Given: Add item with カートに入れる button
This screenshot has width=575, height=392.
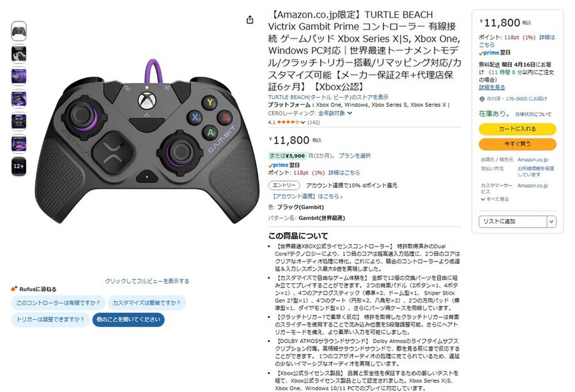Looking at the screenshot, I should pos(517,129).
